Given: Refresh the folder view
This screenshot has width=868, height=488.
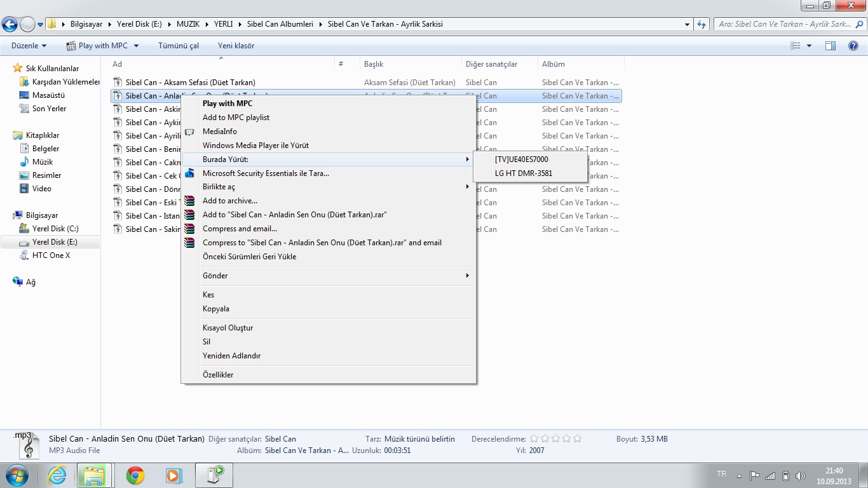Looking at the screenshot, I should coord(702,25).
